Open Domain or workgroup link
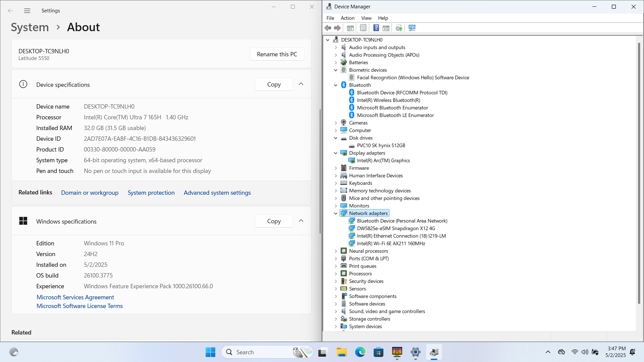The height and width of the screenshot is (362, 644). (x=90, y=193)
